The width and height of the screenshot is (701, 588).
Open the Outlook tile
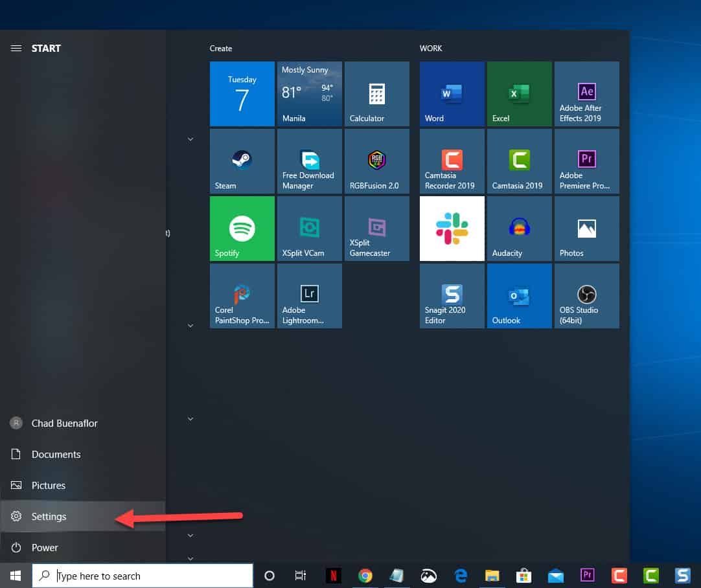click(520, 296)
